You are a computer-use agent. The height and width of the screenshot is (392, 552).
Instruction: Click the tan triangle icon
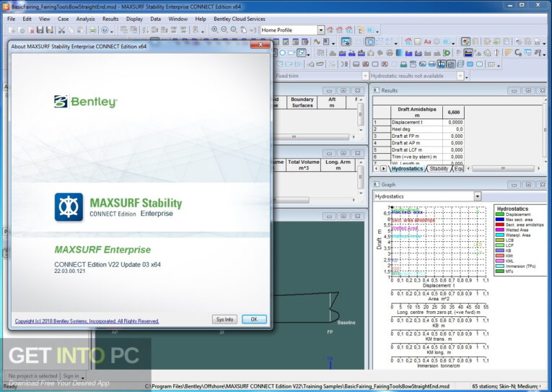click(509, 53)
